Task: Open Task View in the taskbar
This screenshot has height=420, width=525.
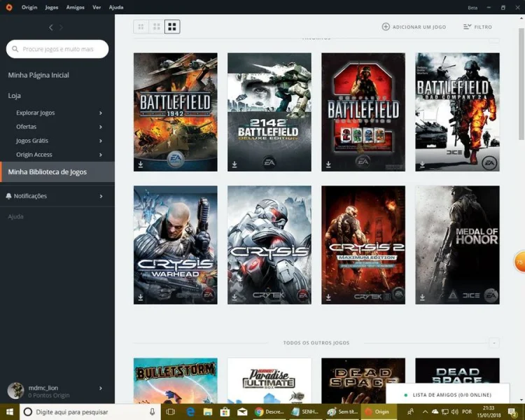Action: point(171,412)
